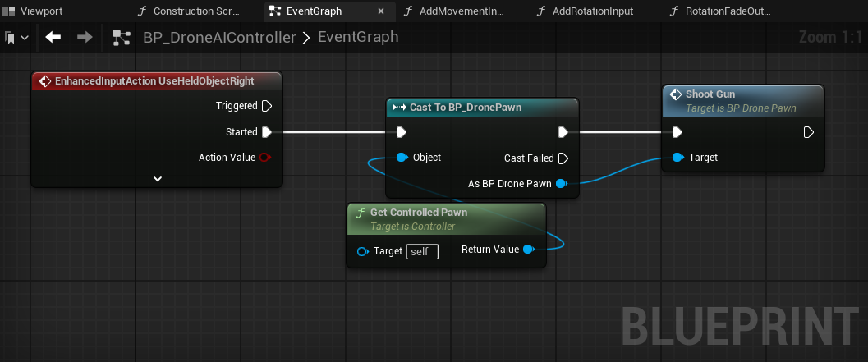Click EventGraph in the breadcrumb path
Image resolution: width=868 pixels, height=362 pixels.
click(358, 38)
